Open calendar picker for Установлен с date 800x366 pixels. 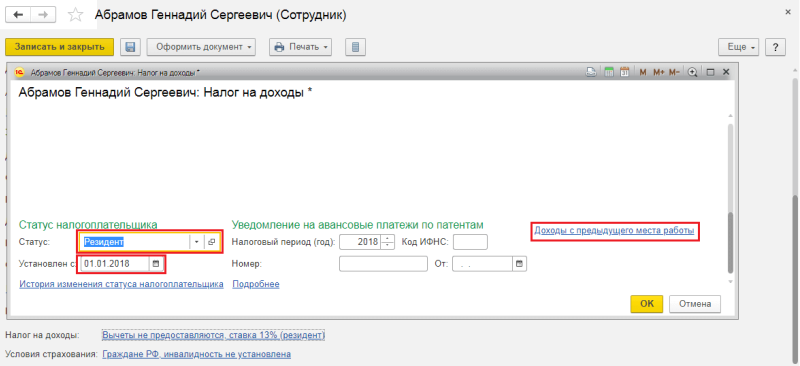[x=157, y=264]
